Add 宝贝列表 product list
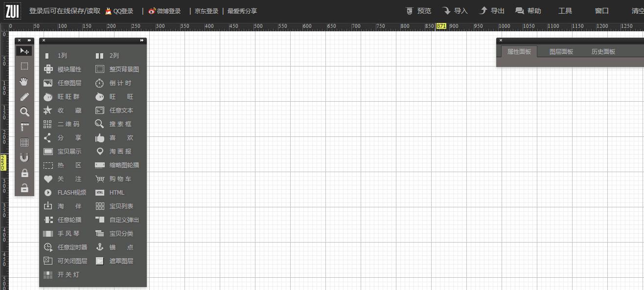This screenshot has height=290, width=644. coord(114,206)
